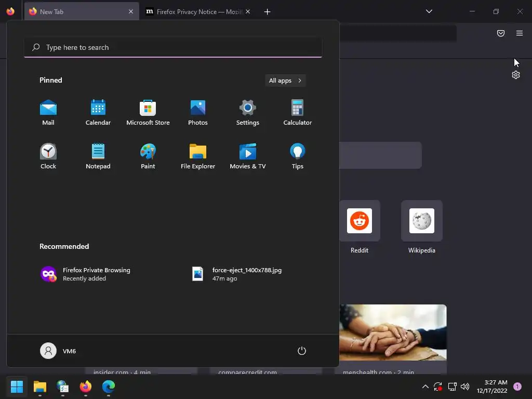
Task: Open the clock and date flyout
Action: [492, 387]
